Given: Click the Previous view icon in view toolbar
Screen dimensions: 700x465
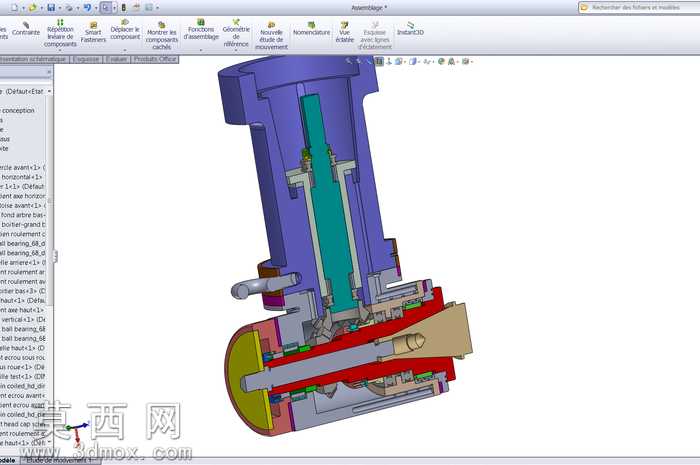Looking at the screenshot, I should click(x=369, y=62).
